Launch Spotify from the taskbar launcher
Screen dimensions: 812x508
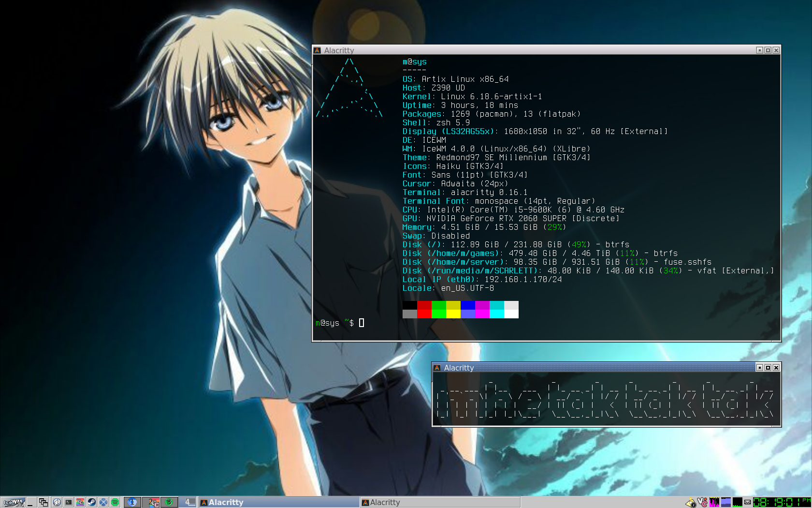[115, 502]
